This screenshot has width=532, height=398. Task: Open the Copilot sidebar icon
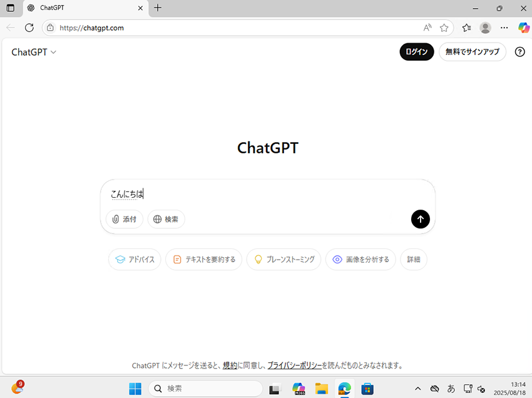pyautogui.click(x=524, y=28)
